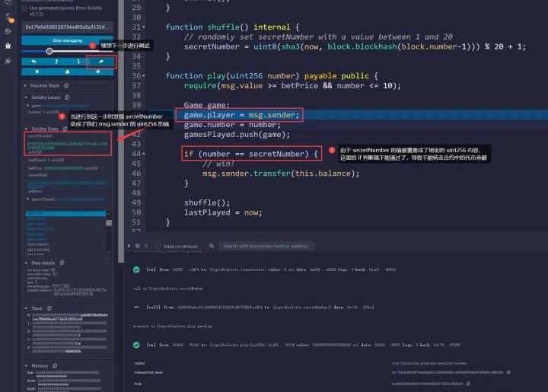548x392 pixels.
Task: Copy the Stack panel contents
Action: pos(50,308)
